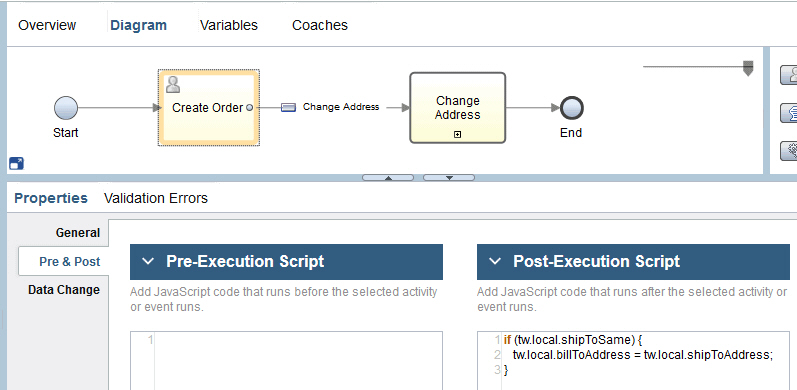Open the Variables tab
The width and height of the screenshot is (797, 390).
coord(229,25)
